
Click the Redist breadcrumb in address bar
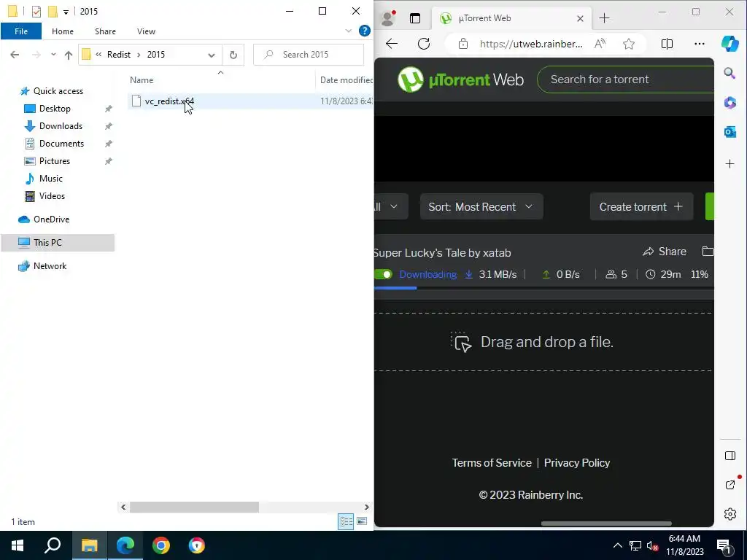(x=119, y=55)
